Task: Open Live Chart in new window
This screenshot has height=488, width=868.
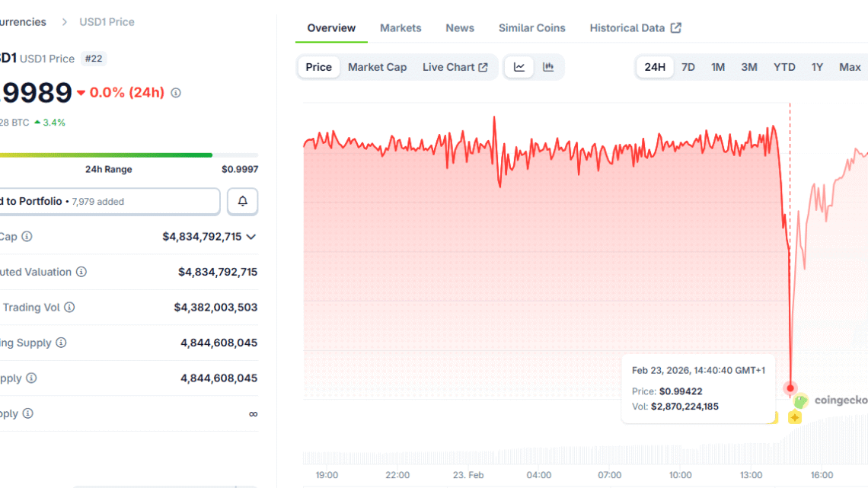Action: click(455, 67)
